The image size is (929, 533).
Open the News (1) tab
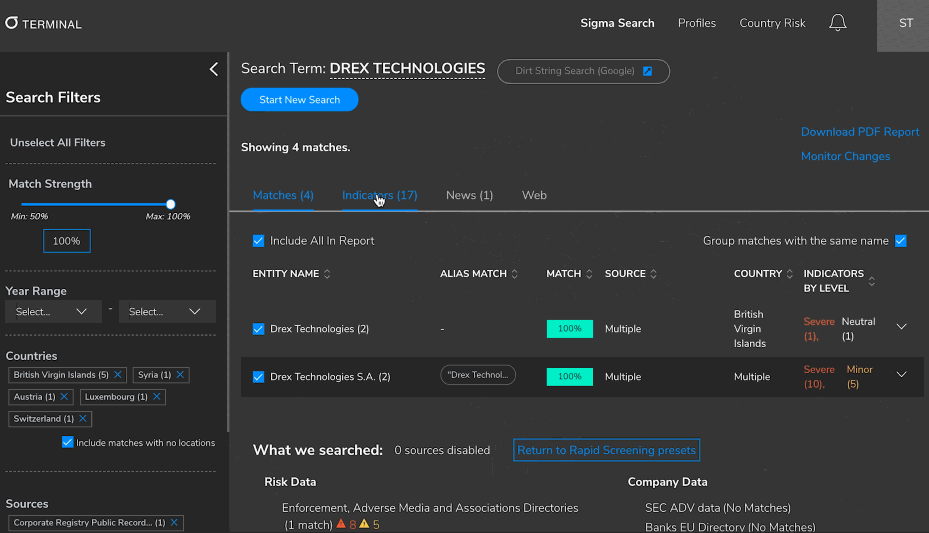tap(469, 195)
